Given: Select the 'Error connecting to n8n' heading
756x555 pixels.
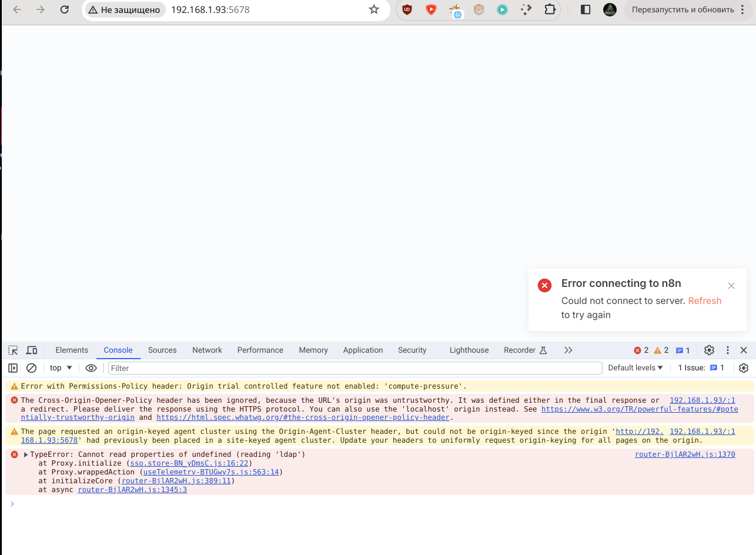Looking at the screenshot, I should (621, 283).
